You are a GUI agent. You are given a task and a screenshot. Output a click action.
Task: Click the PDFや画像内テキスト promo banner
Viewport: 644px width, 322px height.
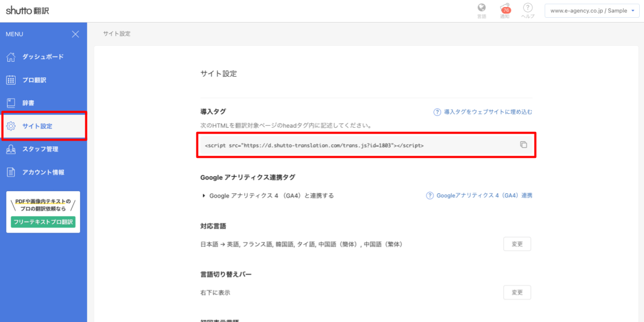click(43, 212)
